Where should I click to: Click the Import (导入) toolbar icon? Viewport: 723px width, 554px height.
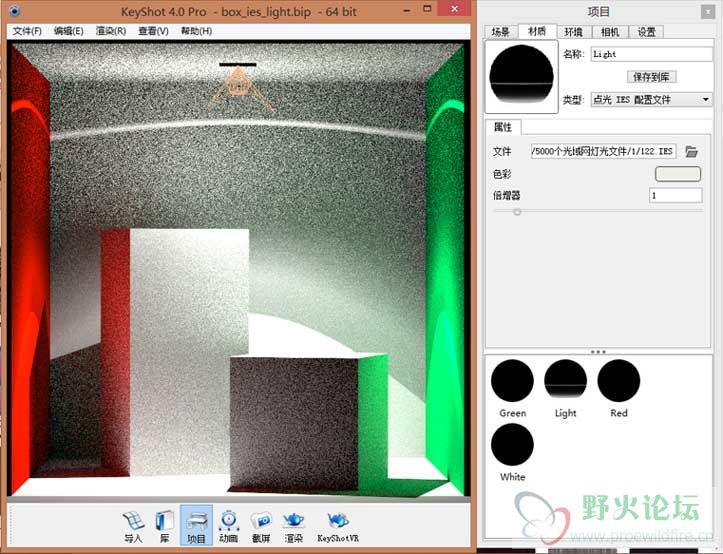click(134, 526)
